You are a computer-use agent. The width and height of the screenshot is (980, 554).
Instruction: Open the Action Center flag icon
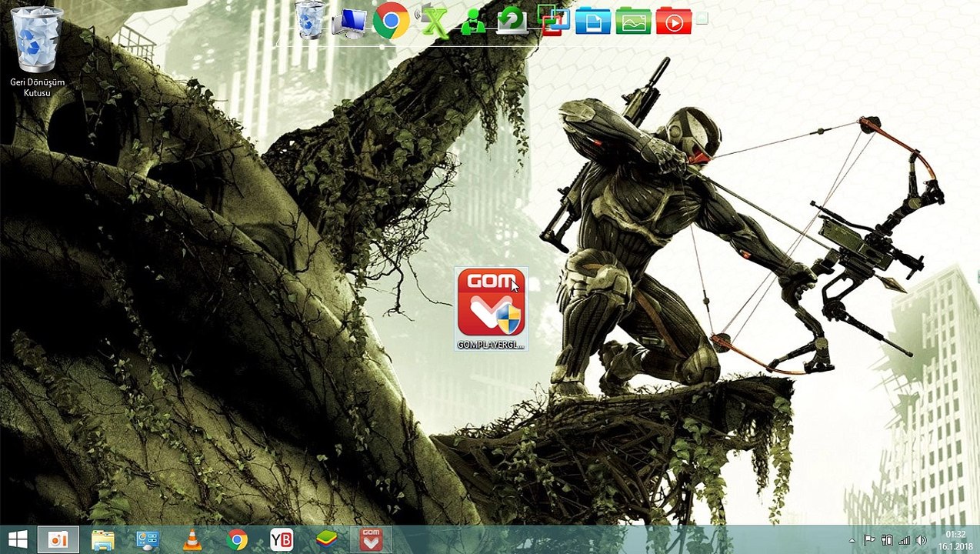click(x=868, y=540)
